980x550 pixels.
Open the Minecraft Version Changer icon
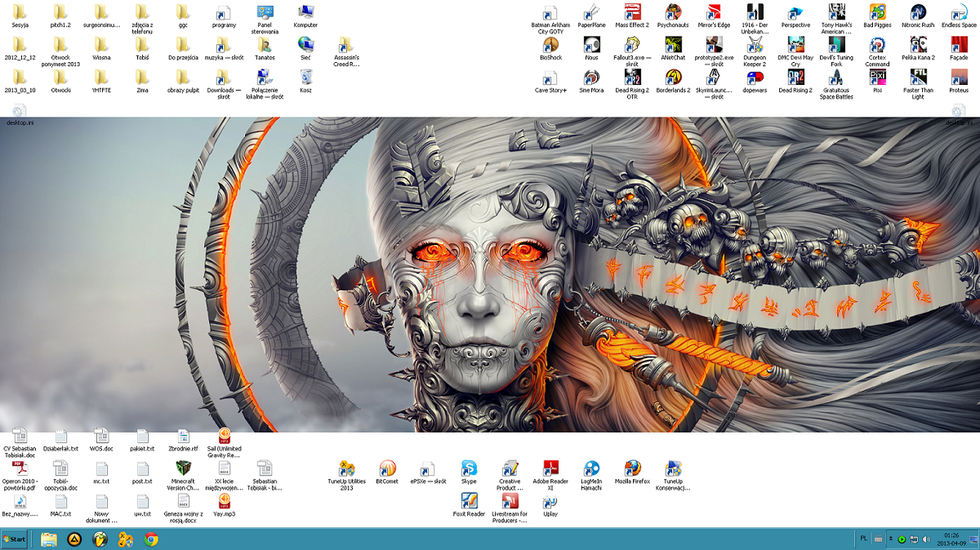pos(183,468)
